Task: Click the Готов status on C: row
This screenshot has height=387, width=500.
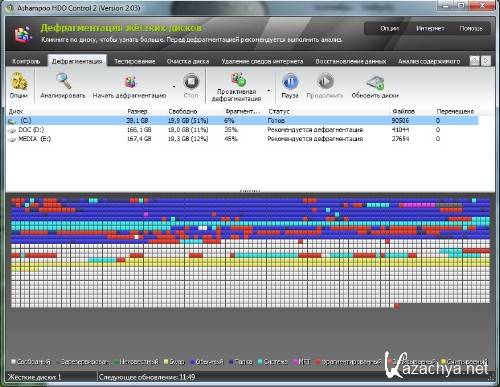Action: click(276, 121)
